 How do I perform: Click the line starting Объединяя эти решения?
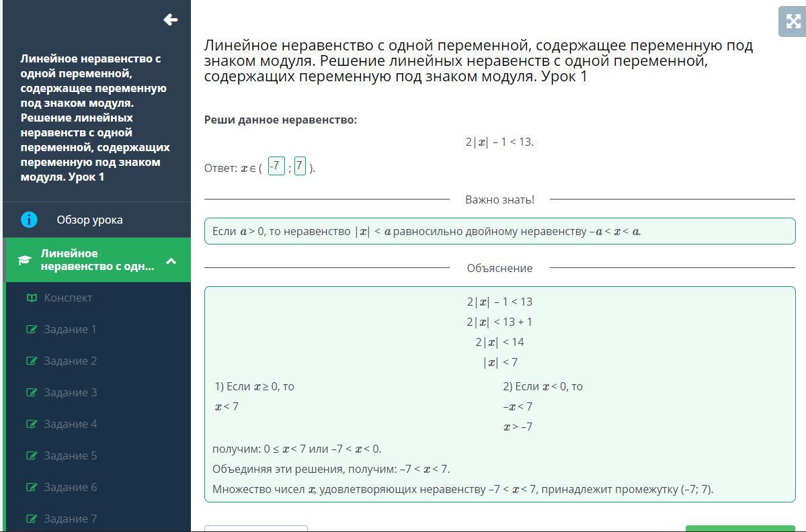[331, 470]
